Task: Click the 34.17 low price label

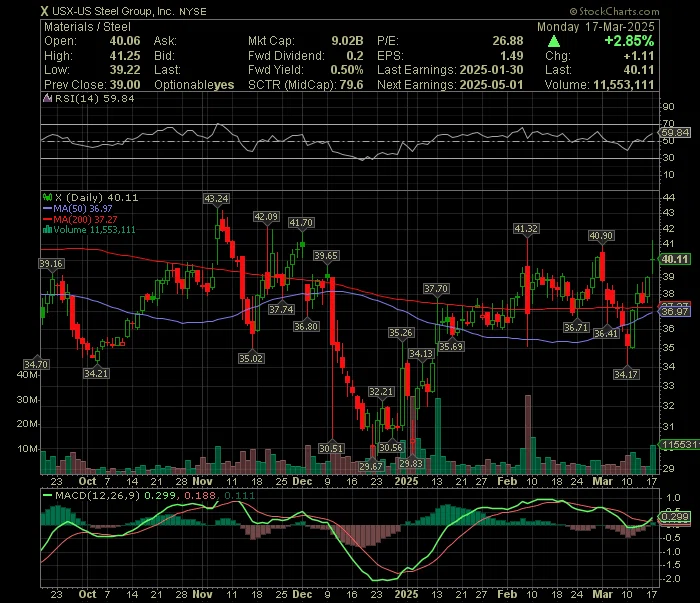Action: (626, 374)
